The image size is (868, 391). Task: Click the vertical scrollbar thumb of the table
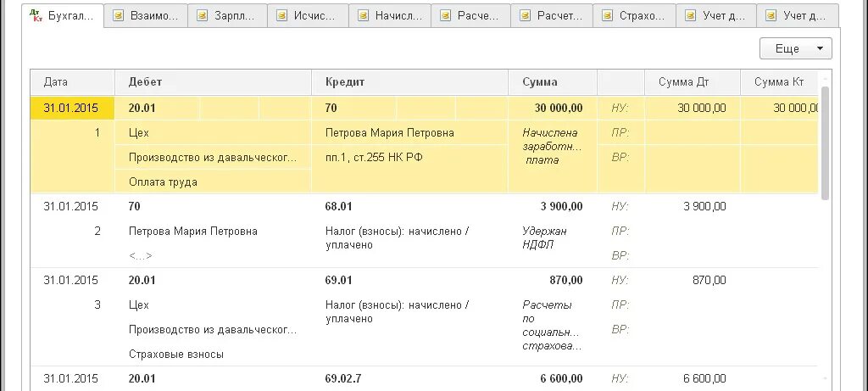(825, 142)
